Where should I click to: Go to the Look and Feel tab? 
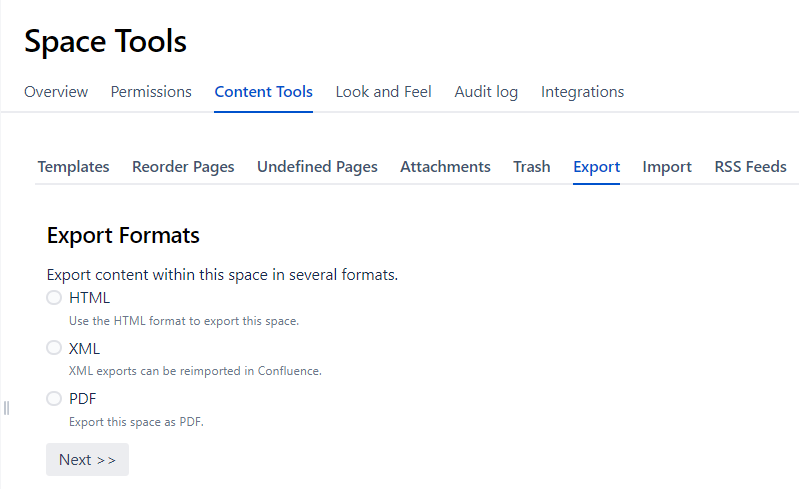pyautogui.click(x=383, y=92)
